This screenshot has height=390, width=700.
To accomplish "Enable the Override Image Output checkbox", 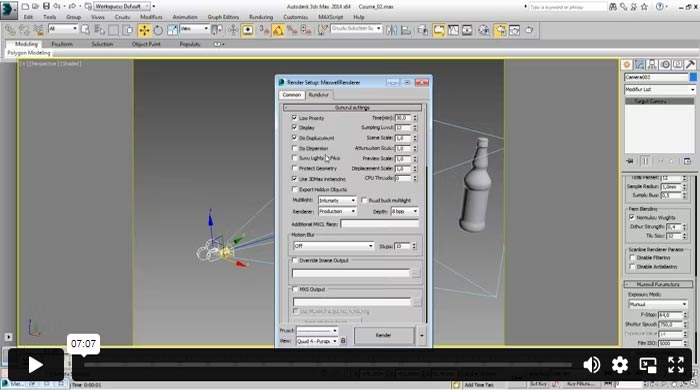I will click(x=295, y=260).
